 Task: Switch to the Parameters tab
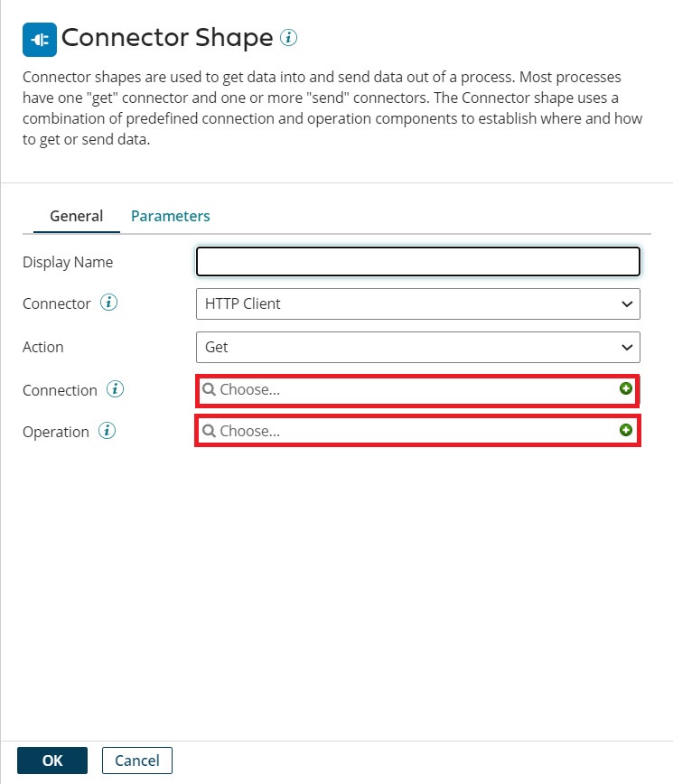coord(170,216)
